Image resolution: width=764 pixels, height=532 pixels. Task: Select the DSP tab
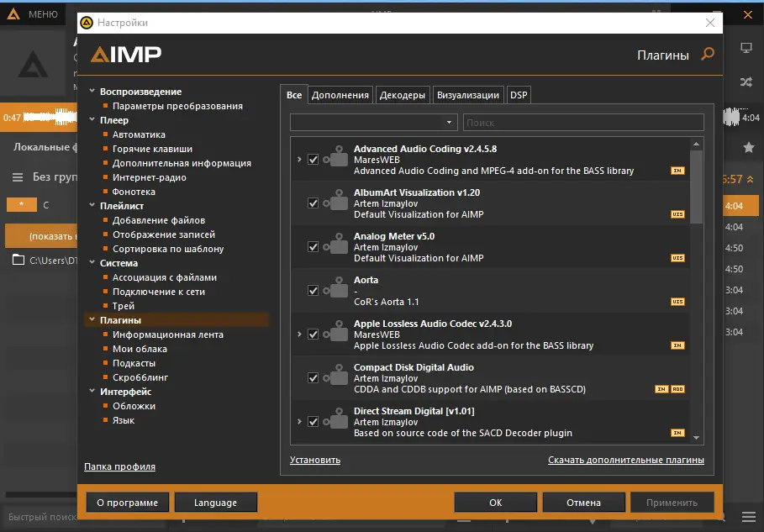(519, 95)
